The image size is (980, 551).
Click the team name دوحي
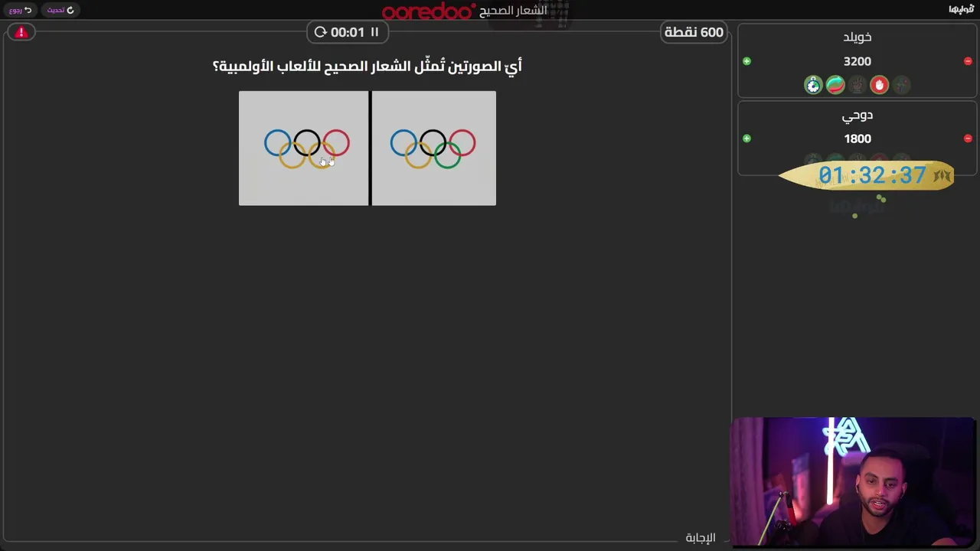(x=857, y=116)
